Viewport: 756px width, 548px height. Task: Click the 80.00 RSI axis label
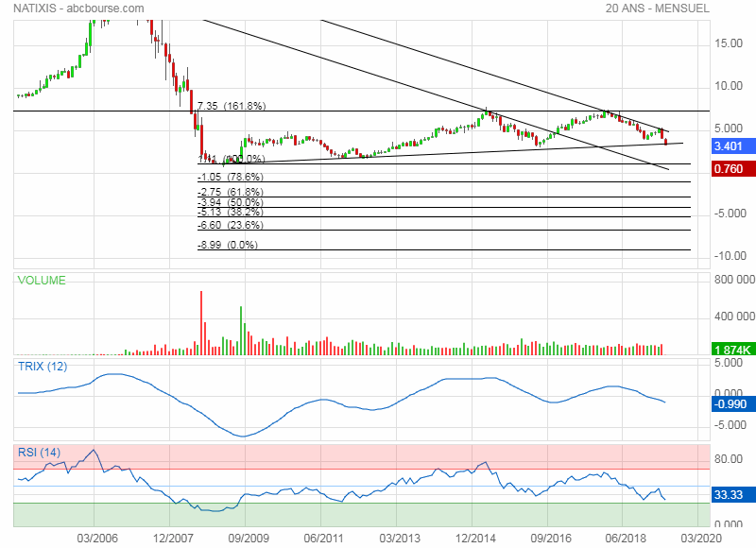(729, 459)
